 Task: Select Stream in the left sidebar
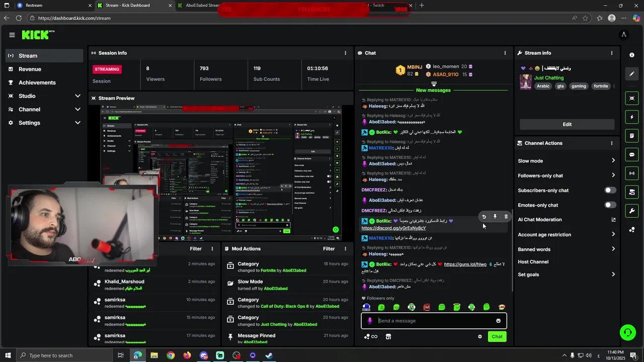pyautogui.click(x=44, y=56)
